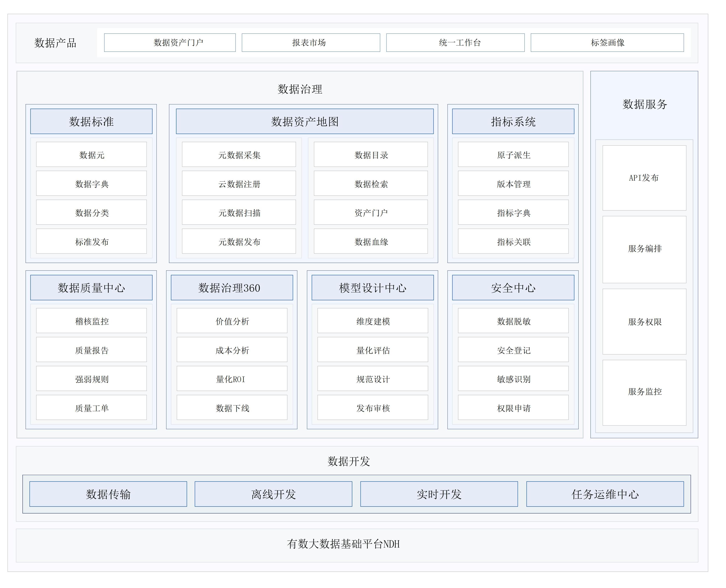The width and height of the screenshot is (726, 588).
Task: Click the 资产门户 item
Action: point(371,212)
